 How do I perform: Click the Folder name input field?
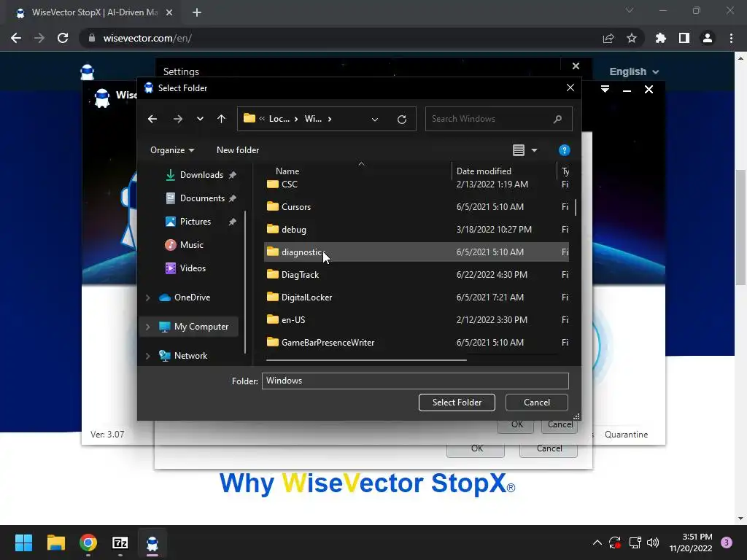[x=415, y=381]
